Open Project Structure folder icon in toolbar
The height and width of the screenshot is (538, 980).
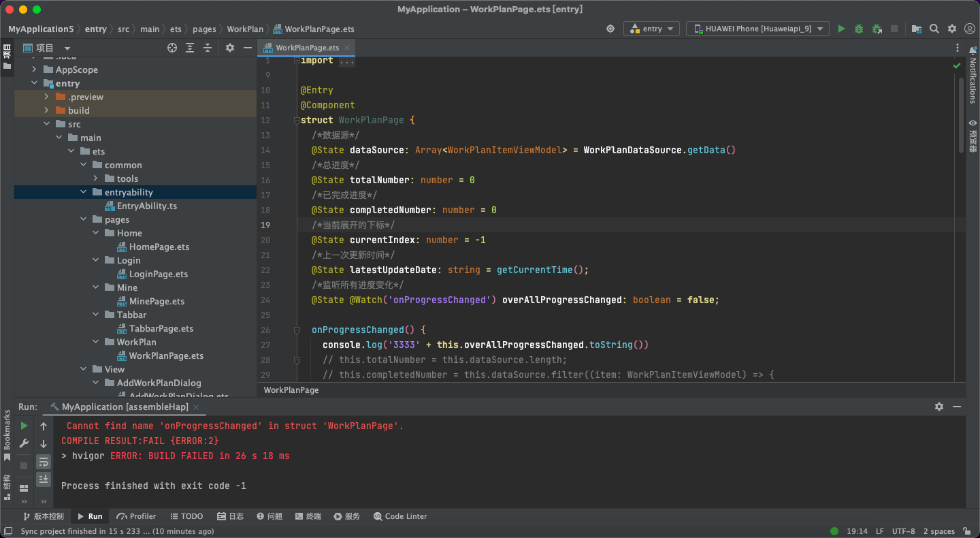[x=917, y=29]
